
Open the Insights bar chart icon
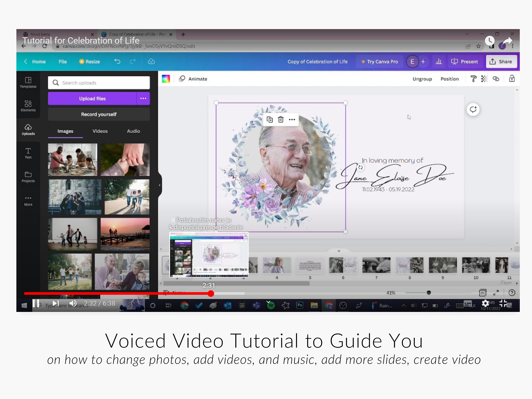[439, 62]
